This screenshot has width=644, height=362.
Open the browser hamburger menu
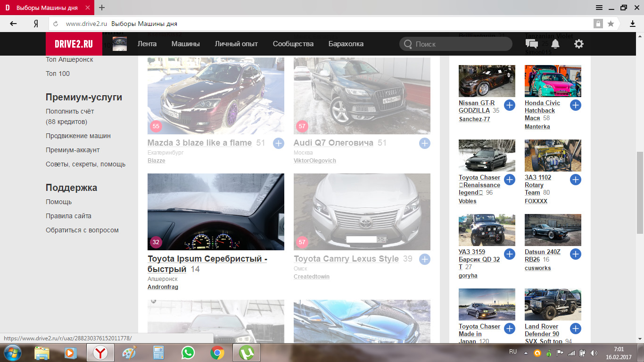599,8
